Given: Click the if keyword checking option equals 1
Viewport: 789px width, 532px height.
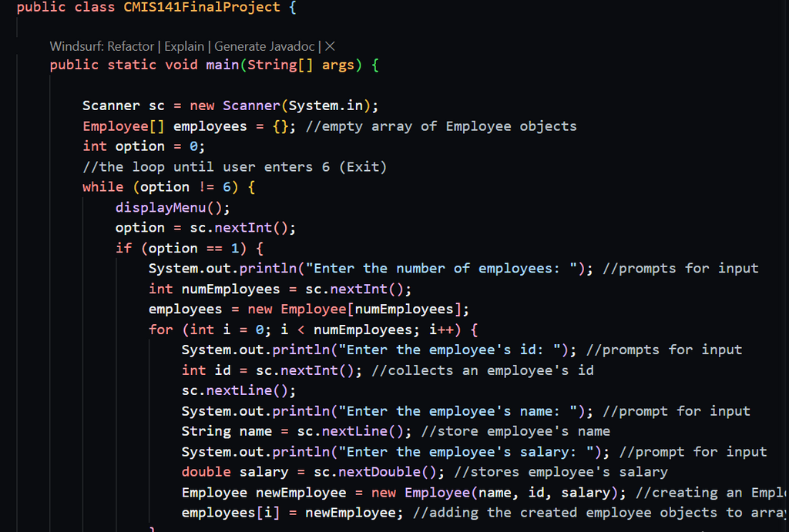Looking at the screenshot, I should point(123,248).
